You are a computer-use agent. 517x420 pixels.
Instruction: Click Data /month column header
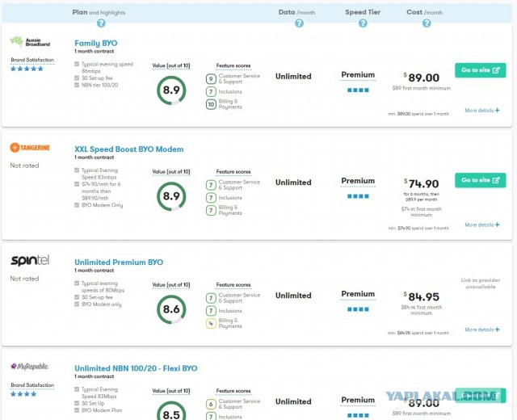[296, 12]
